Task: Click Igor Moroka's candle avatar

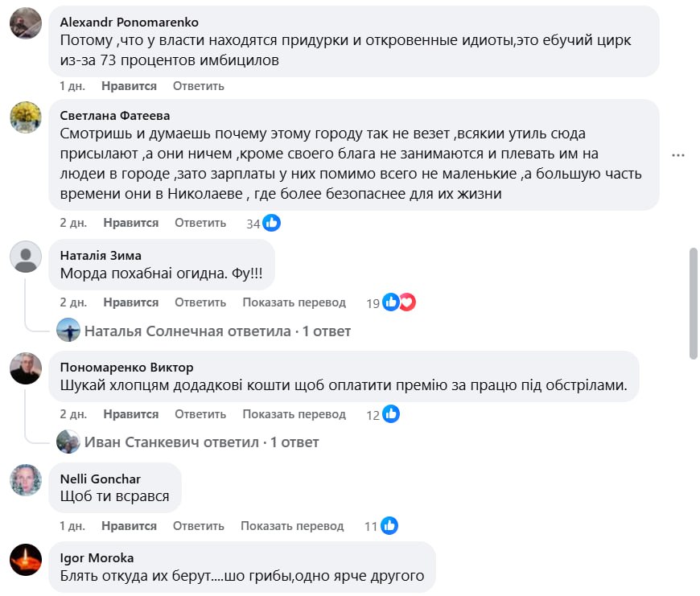Action: point(25,559)
